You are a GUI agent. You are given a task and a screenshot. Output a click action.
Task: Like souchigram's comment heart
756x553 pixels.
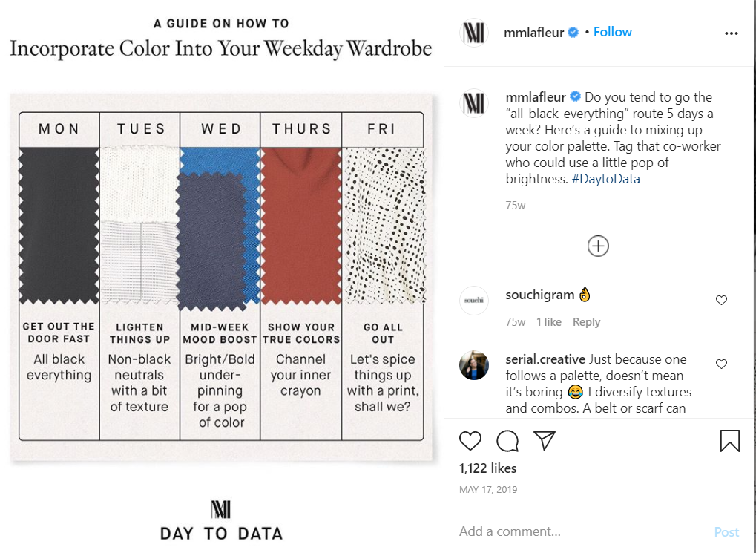[x=721, y=300]
